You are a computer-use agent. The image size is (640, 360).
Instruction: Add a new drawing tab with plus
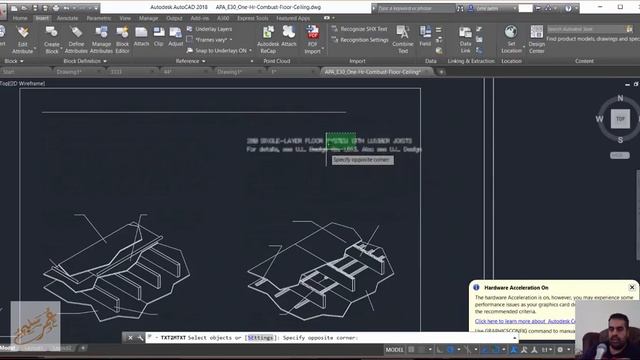pos(441,72)
